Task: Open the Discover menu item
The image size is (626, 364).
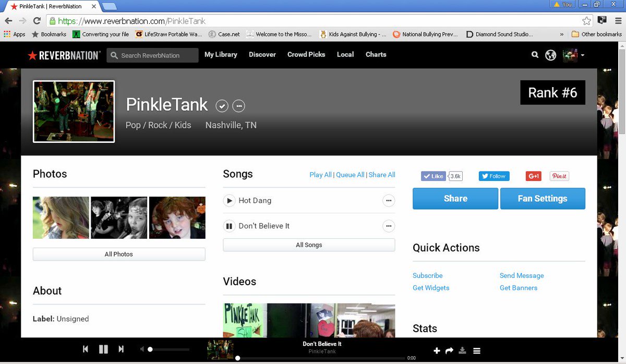Action: pyautogui.click(x=262, y=54)
